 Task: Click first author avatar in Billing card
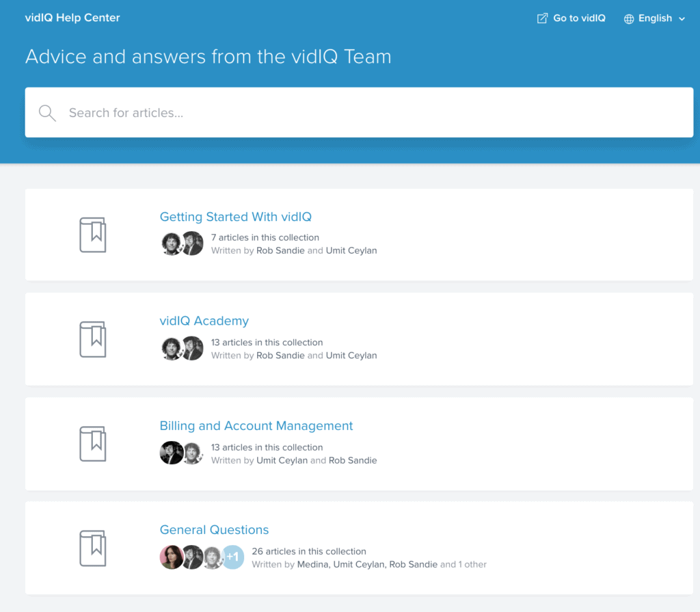[x=171, y=453]
